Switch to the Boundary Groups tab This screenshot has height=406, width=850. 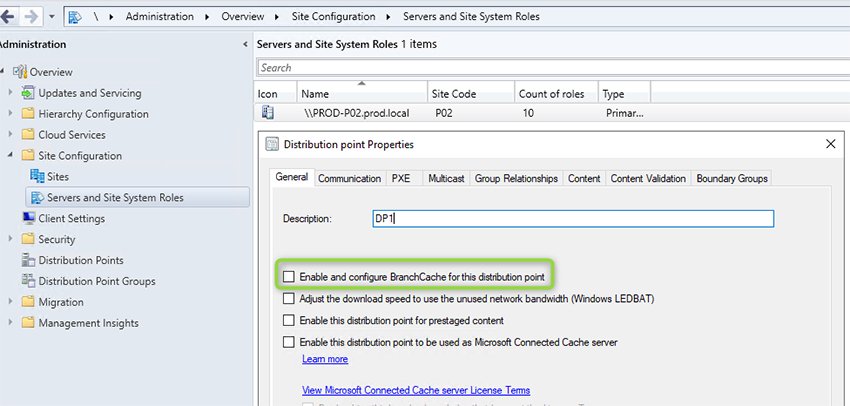tap(732, 178)
